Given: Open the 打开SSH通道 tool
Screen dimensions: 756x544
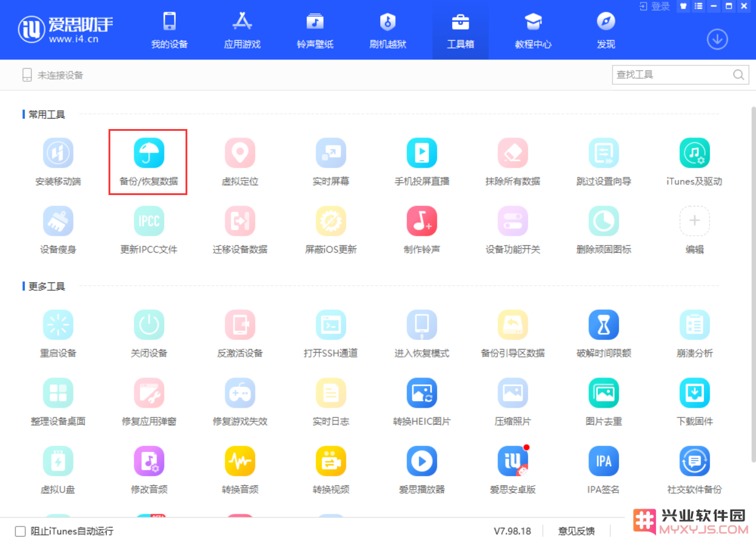Looking at the screenshot, I should point(331,334).
